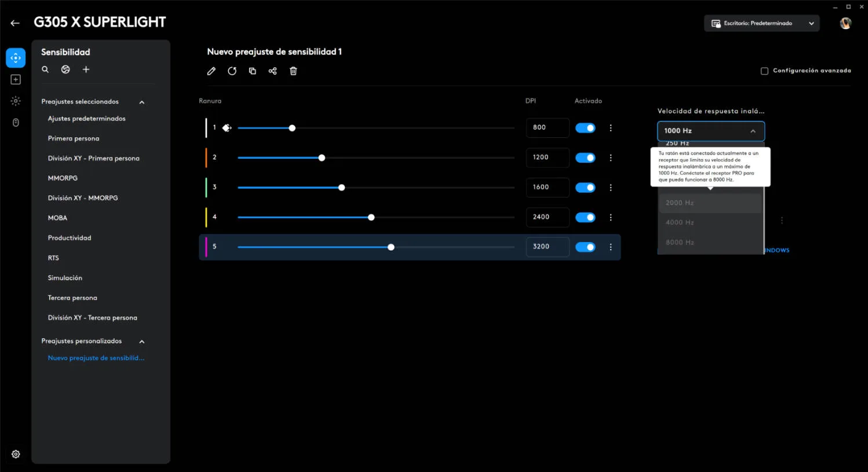Click the DPI field showing 1200
868x472 pixels.
(x=548, y=157)
